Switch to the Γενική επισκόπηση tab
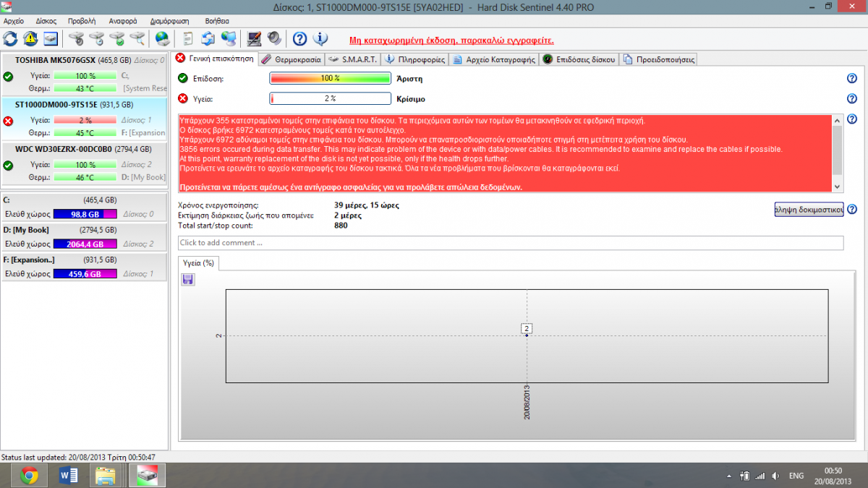 pos(216,59)
